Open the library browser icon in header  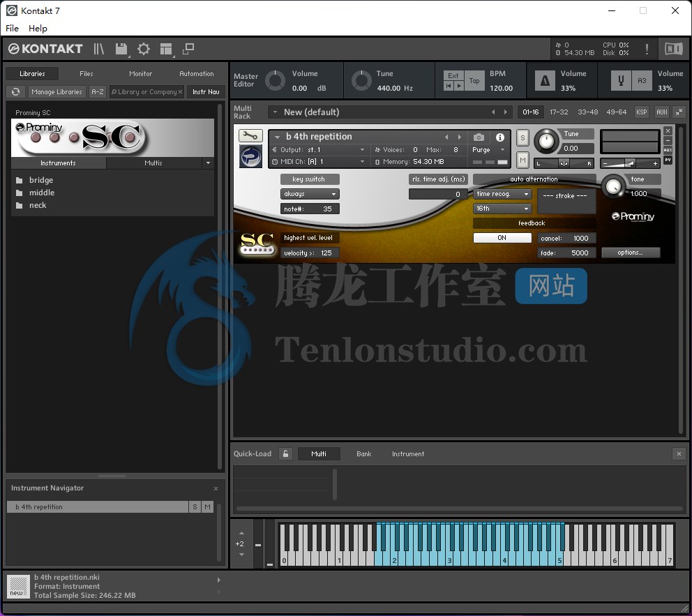[x=99, y=49]
